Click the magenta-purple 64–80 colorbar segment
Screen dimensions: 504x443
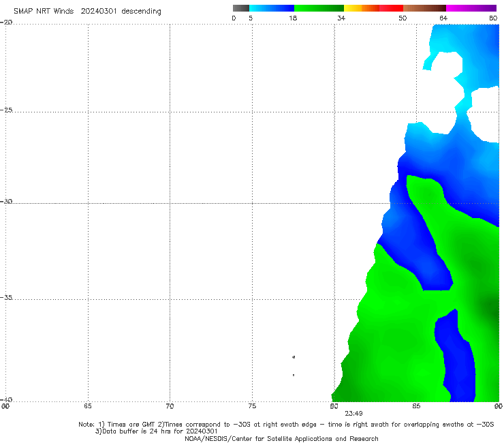471,8
